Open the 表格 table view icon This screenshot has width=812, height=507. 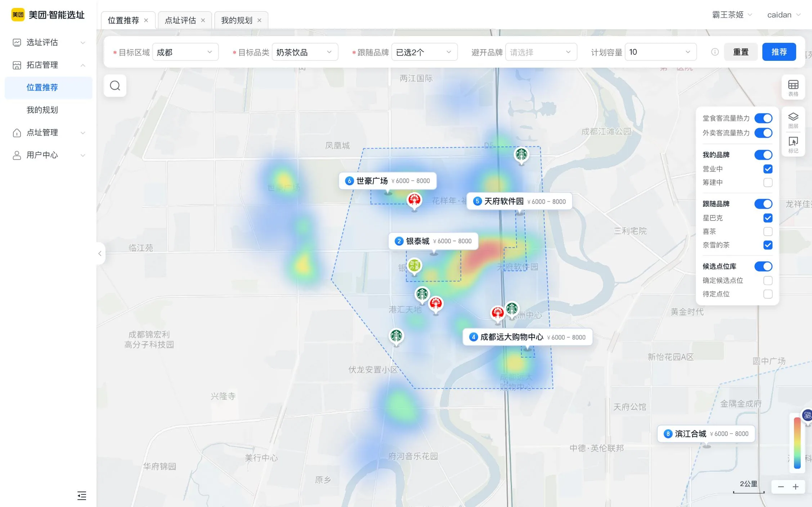793,87
